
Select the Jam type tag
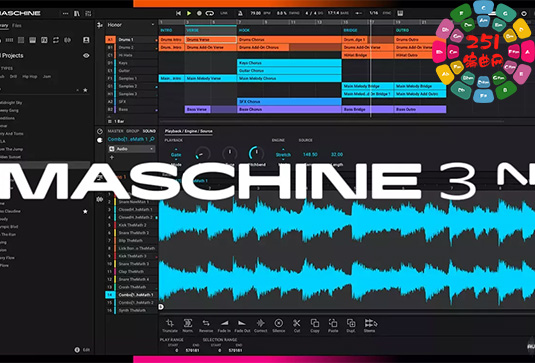47,76
